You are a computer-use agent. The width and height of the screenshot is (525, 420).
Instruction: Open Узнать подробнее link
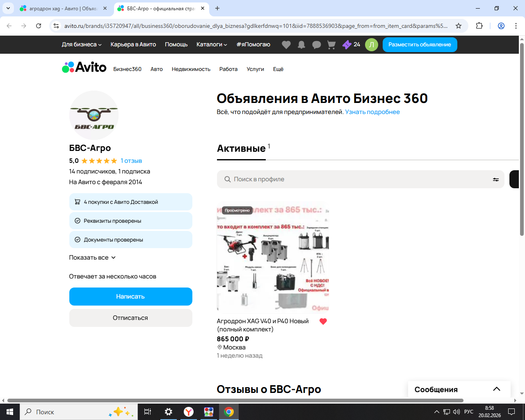[x=372, y=112]
